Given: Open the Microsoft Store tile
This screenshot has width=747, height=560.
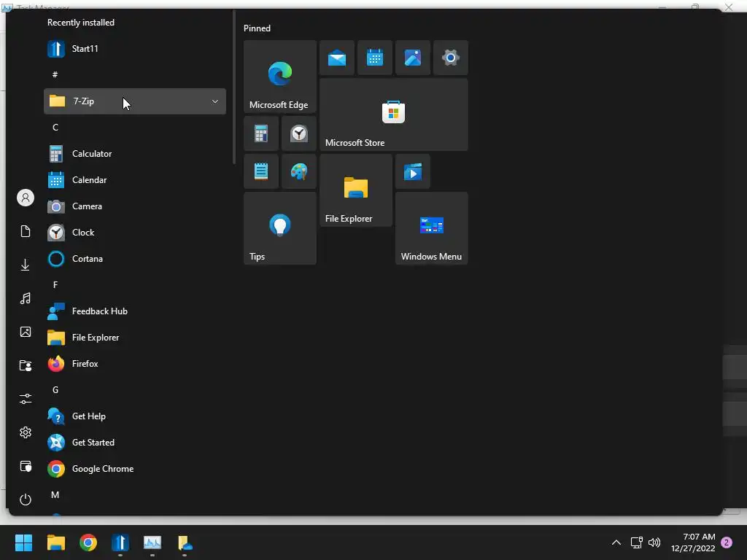Looking at the screenshot, I should point(393,114).
